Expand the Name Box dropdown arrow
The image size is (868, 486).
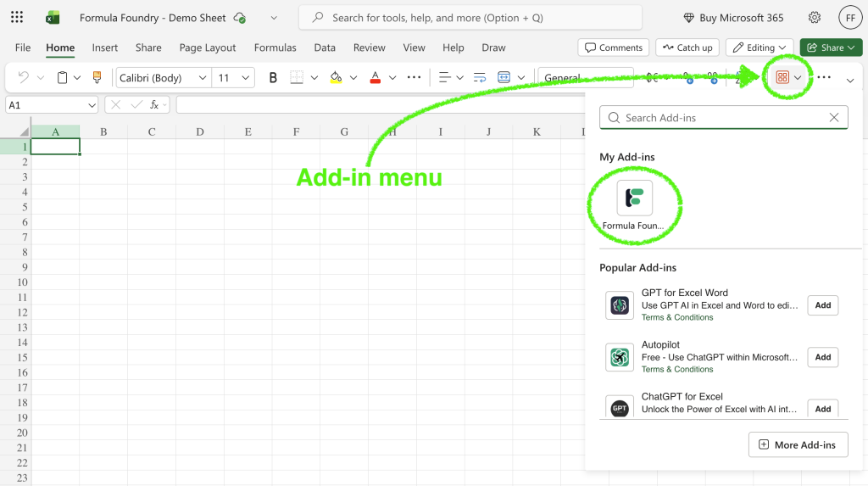click(x=92, y=105)
